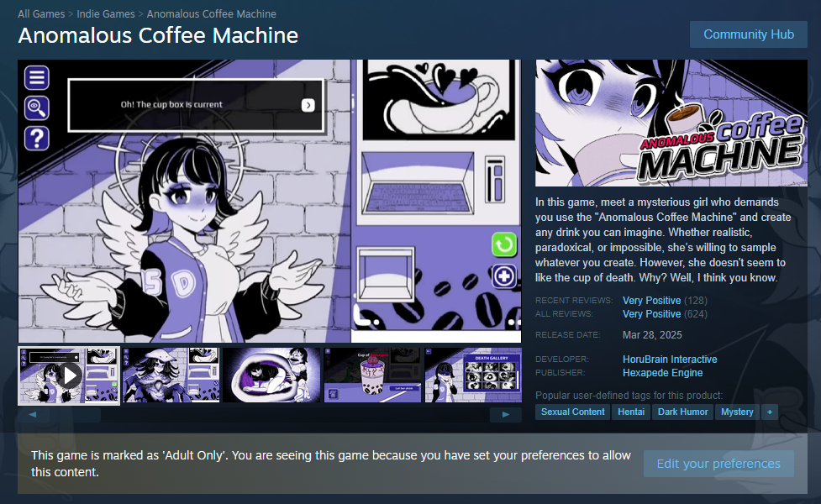Viewport: 821px width, 504px height.
Task: Open the recent reviews Very Positive link
Action: coord(651,301)
